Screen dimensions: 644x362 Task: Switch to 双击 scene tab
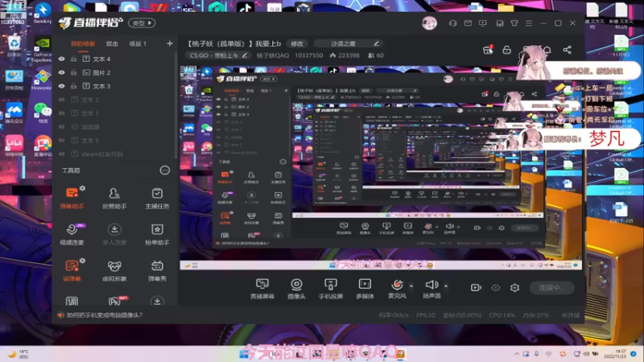click(112, 44)
